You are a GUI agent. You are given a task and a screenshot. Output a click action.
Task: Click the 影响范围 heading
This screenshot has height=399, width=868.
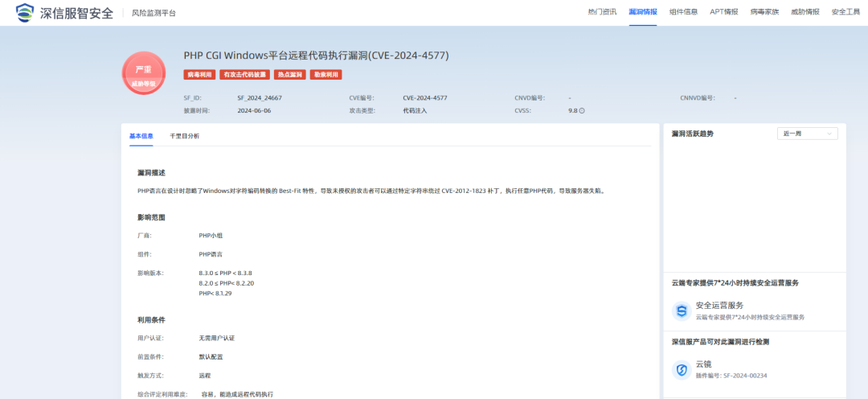tap(151, 217)
